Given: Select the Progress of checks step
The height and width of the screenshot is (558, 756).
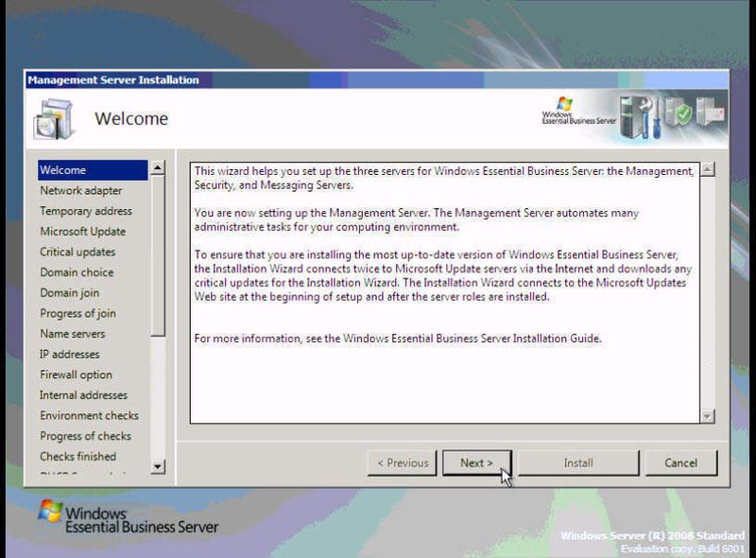Looking at the screenshot, I should [85, 436].
